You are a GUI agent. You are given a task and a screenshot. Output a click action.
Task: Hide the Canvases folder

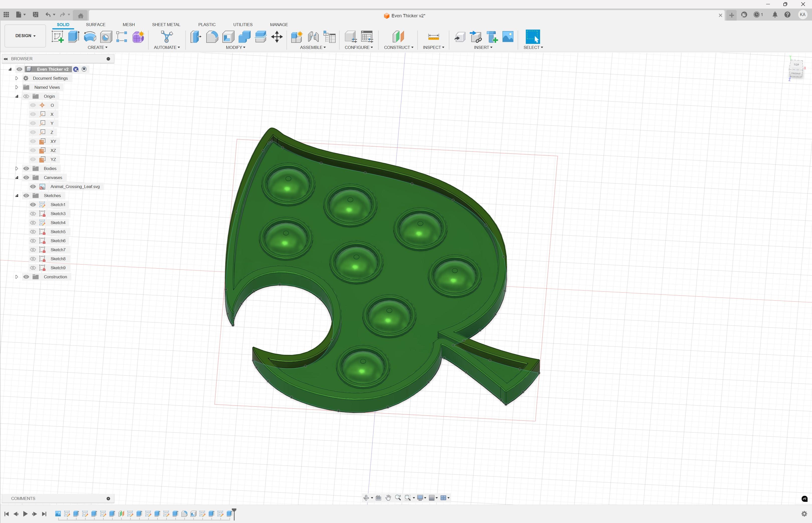pyautogui.click(x=26, y=177)
